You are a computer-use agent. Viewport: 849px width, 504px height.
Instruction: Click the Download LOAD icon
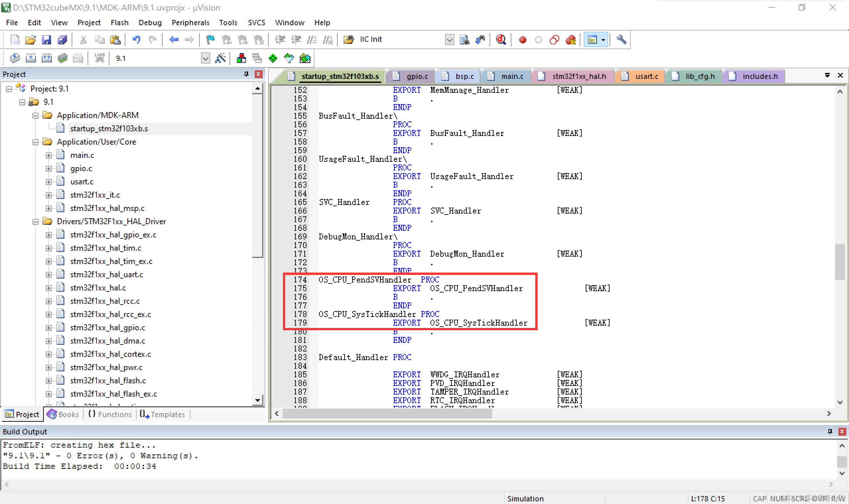pos(99,58)
